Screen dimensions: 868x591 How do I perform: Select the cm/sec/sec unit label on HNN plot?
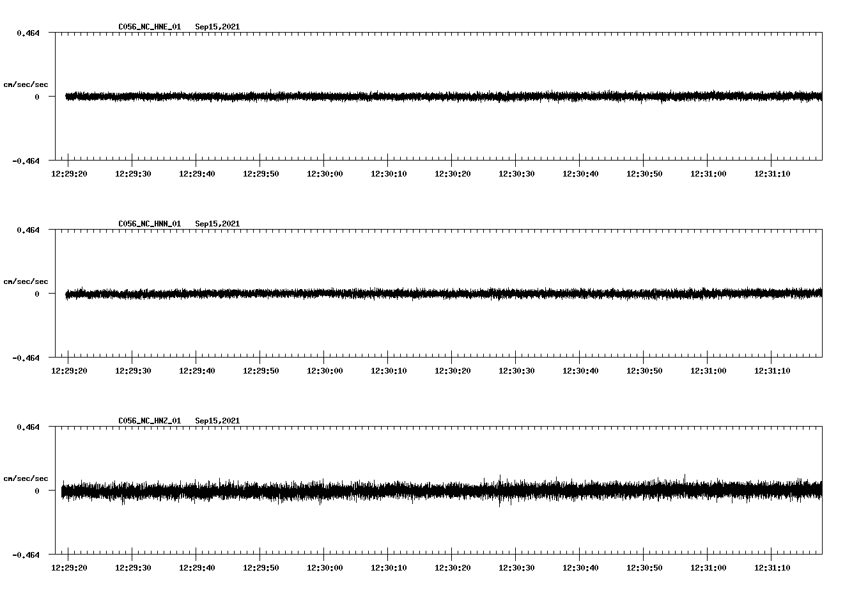click(x=26, y=281)
